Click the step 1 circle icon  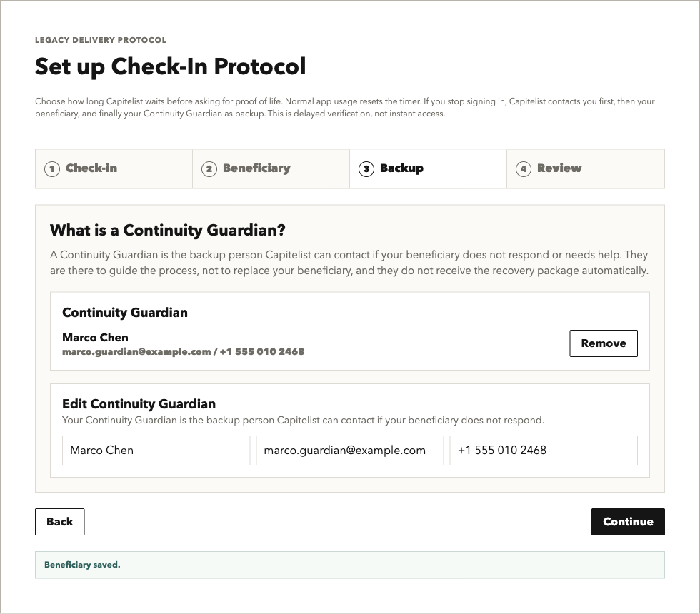[52, 169]
